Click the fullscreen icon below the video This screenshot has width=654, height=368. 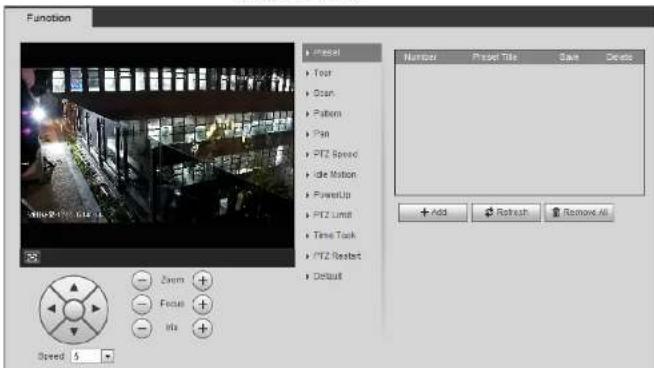tap(32, 257)
